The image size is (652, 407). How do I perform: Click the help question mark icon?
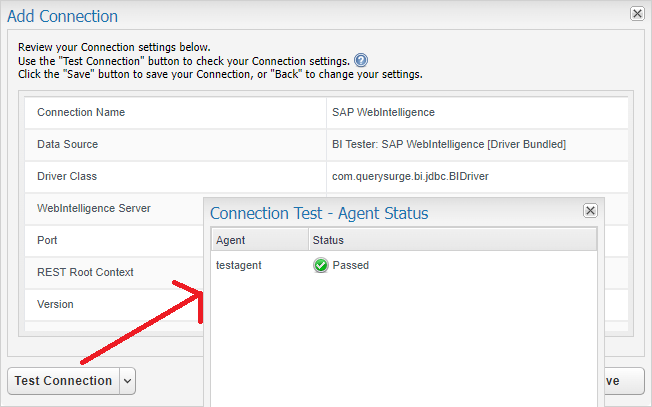(x=361, y=61)
